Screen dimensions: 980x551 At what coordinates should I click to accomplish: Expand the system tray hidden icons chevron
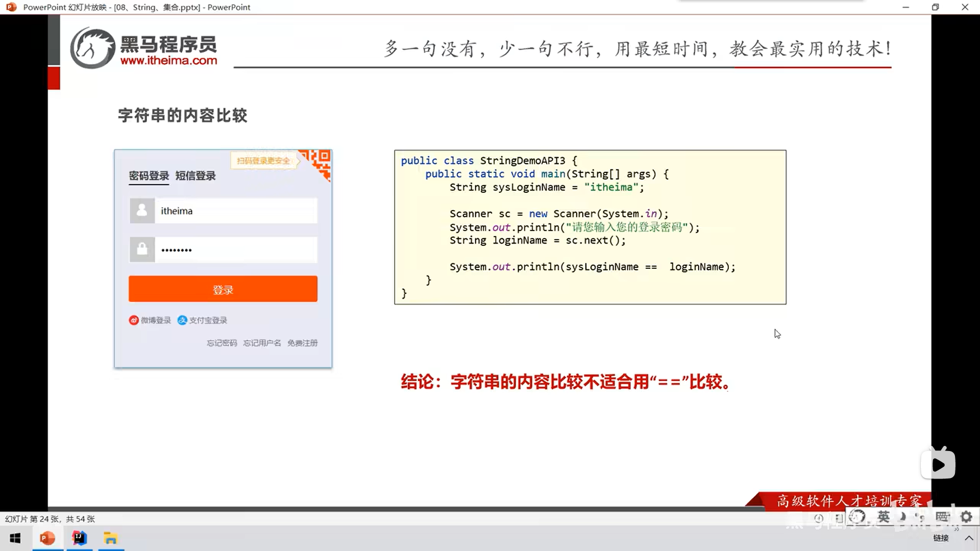tap(969, 538)
